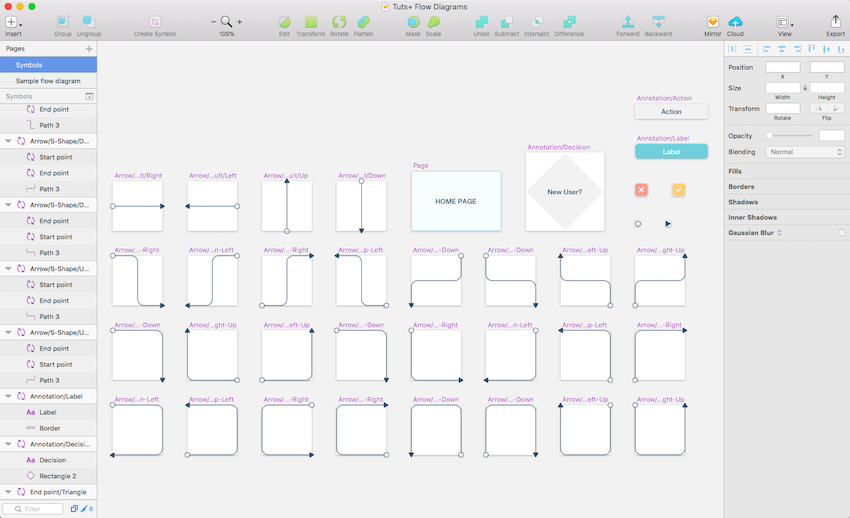Open the zoom percentage magnifier menu
Viewport: 850px width, 518px height.
click(x=226, y=22)
